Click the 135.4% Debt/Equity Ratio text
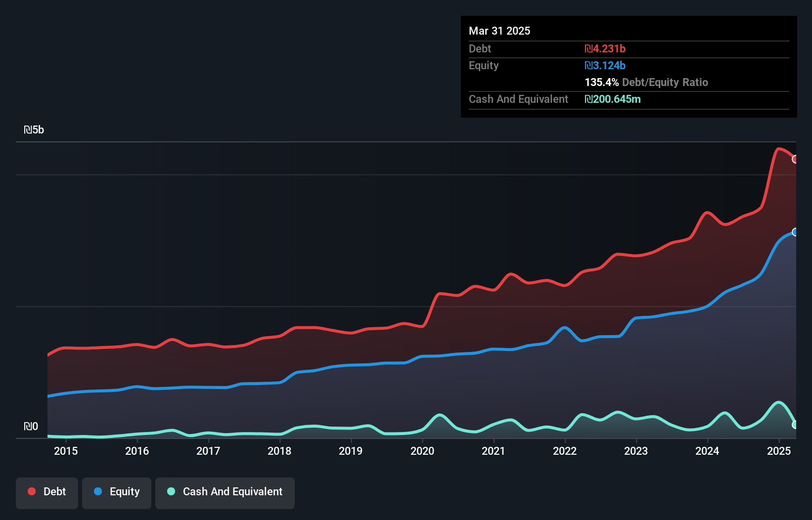812x520 pixels. 646,83
